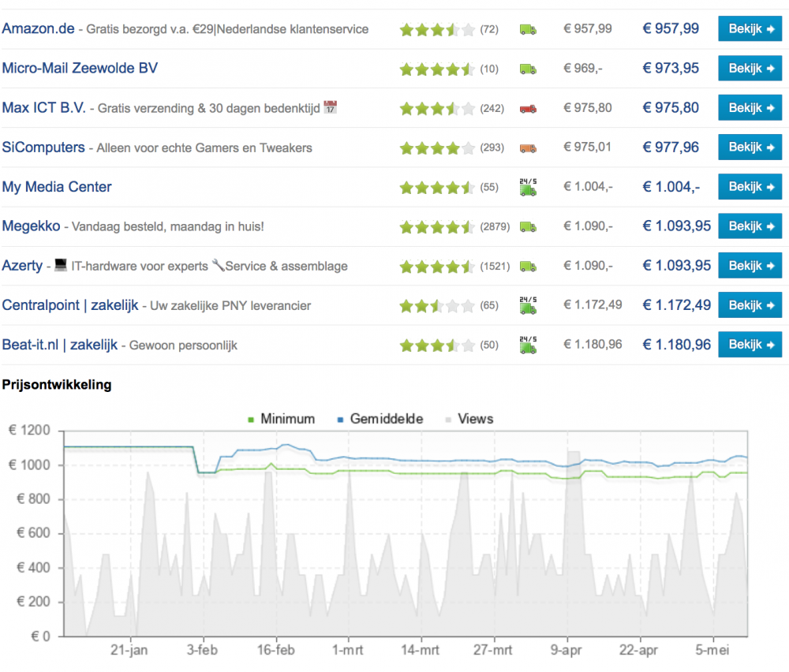The height and width of the screenshot is (672, 789).
Task: Open the Megekko shop link
Action: (32, 226)
